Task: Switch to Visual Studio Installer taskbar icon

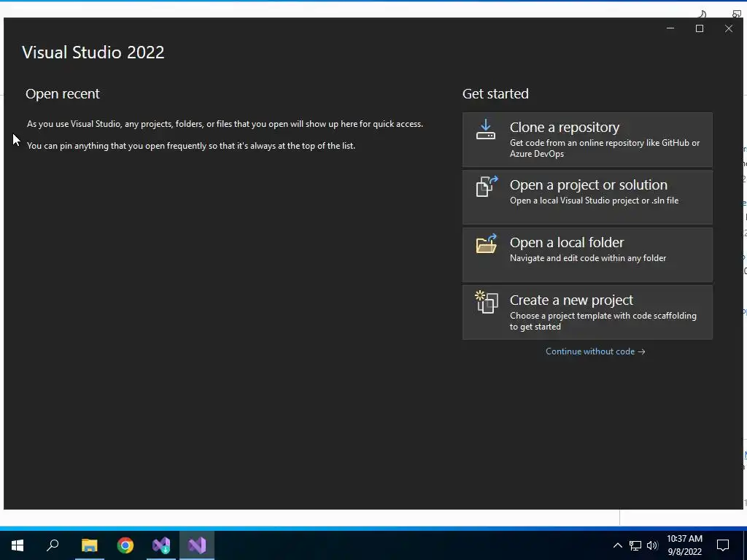Action: pyautogui.click(x=161, y=545)
